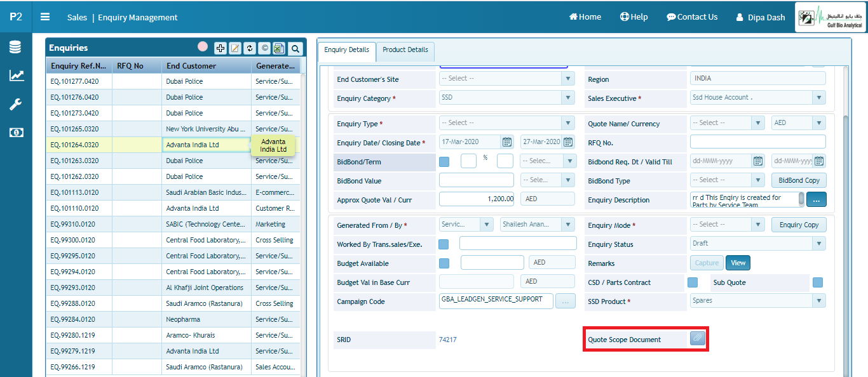Open calendar for Enquiry Date 17-Mar-2020

click(x=506, y=142)
